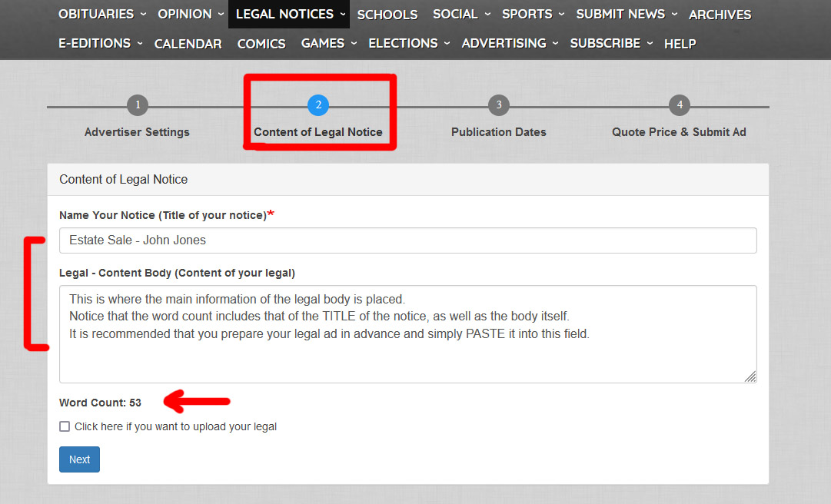
Task: Click step 4 circle for Quote Price
Action: [x=679, y=105]
